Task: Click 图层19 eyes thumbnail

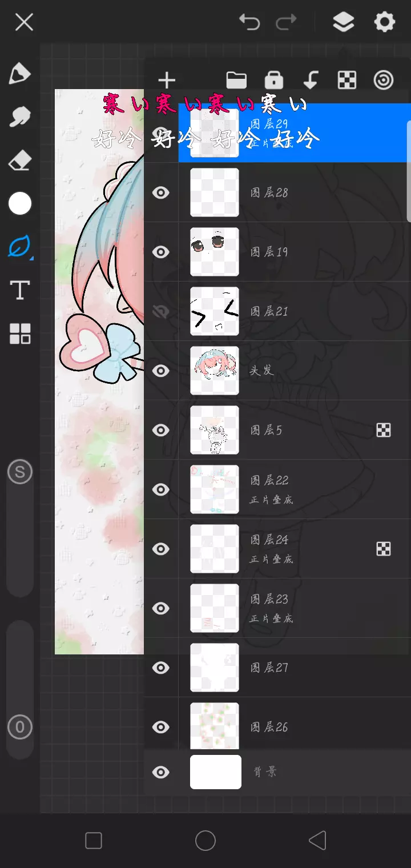Action: click(215, 252)
